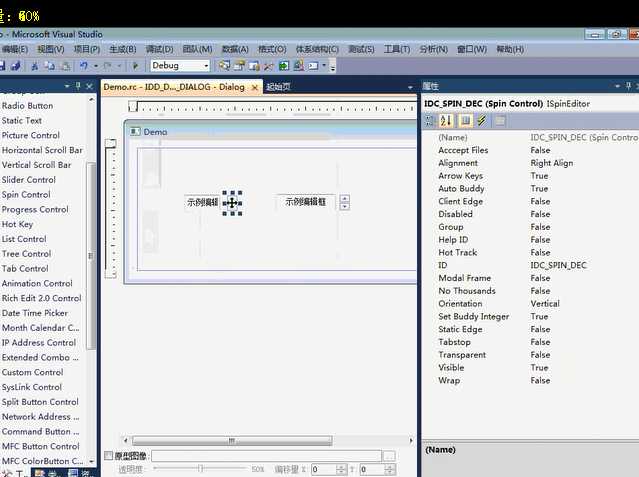Click the offset X stepper arrows
This screenshot has height=477, width=639.
coord(342,470)
